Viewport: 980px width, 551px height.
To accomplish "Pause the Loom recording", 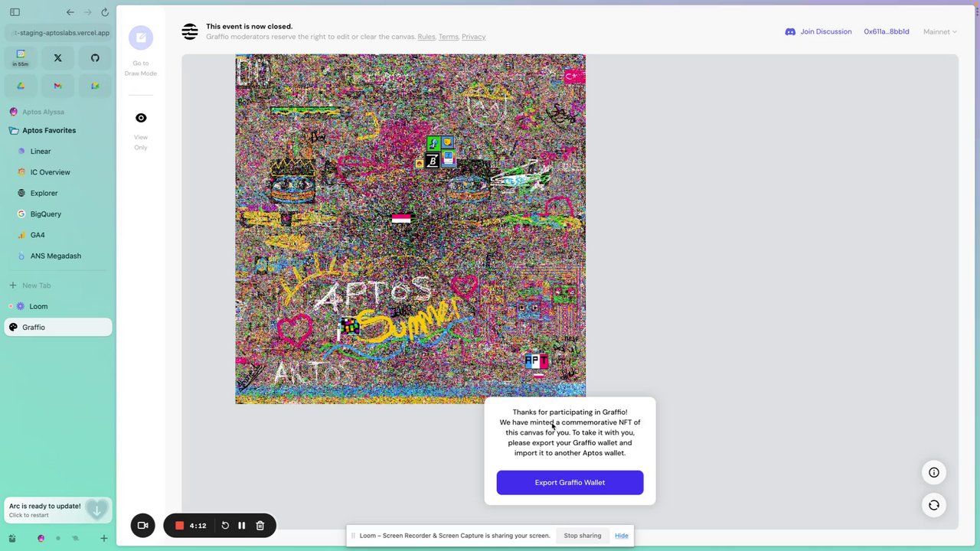I will (x=241, y=526).
